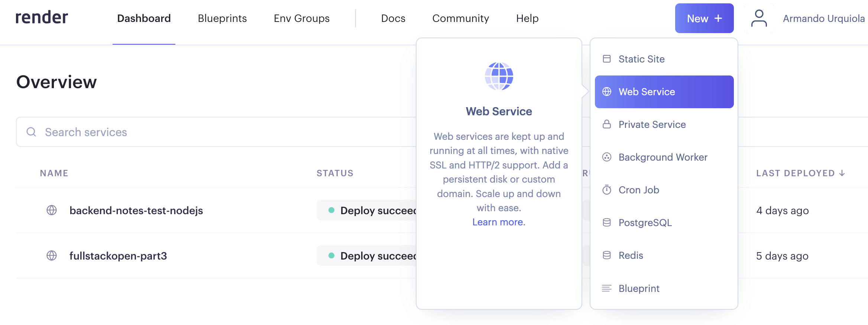Click the Static Site window icon
This screenshot has width=868, height=325.
pyautogui.click(x=607, y=59)
